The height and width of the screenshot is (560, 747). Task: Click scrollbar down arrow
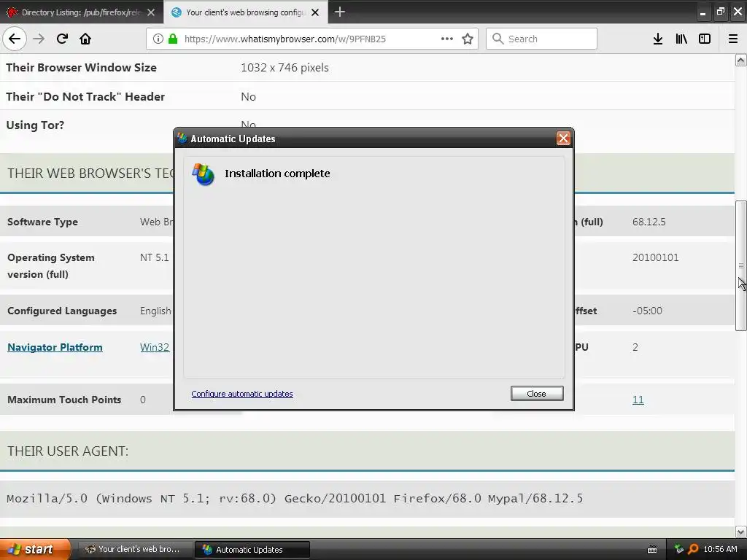pos(740,532)
